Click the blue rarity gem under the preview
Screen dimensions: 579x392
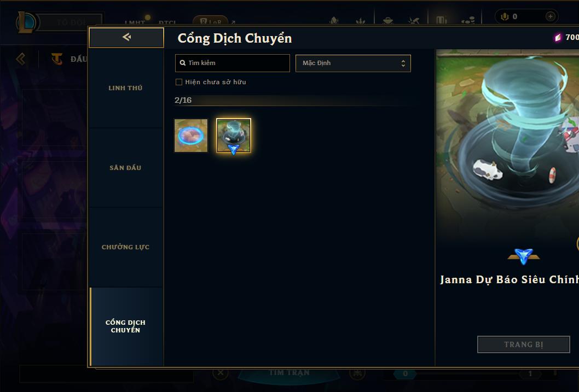point(524,256)
